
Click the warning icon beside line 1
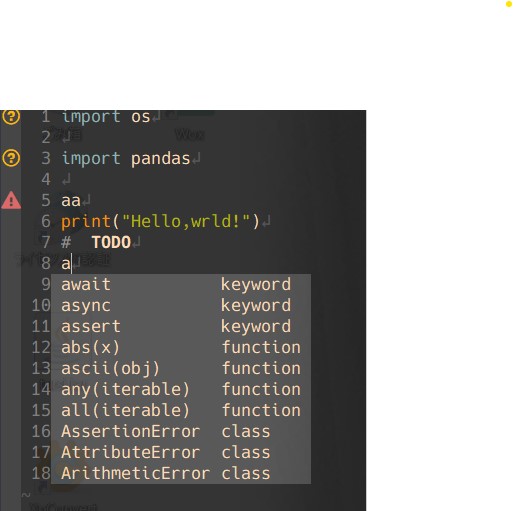11,117
